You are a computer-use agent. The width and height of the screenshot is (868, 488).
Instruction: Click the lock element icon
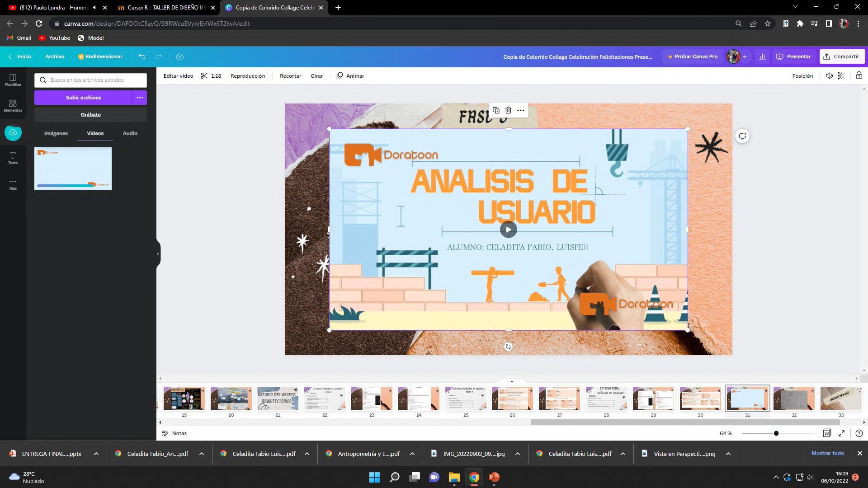click(859, 76)
